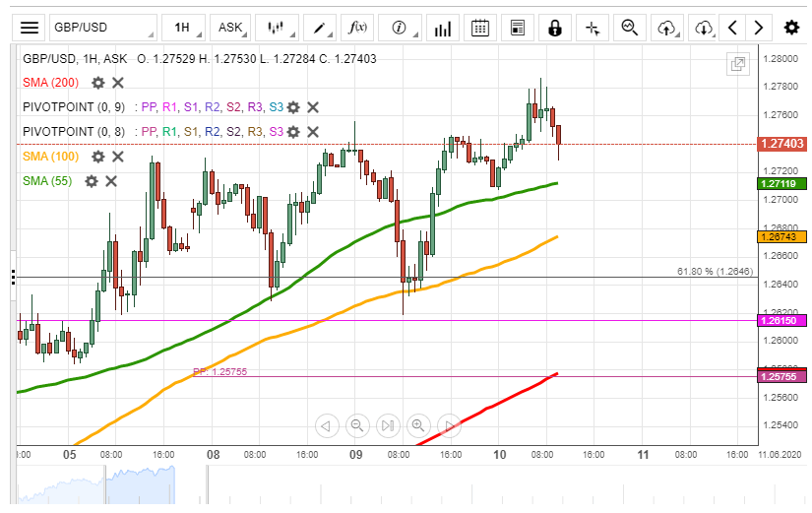Screen dimensions: 812x513
Task: Switch the ASK price side dropdown
Action: tap(230, 28)
